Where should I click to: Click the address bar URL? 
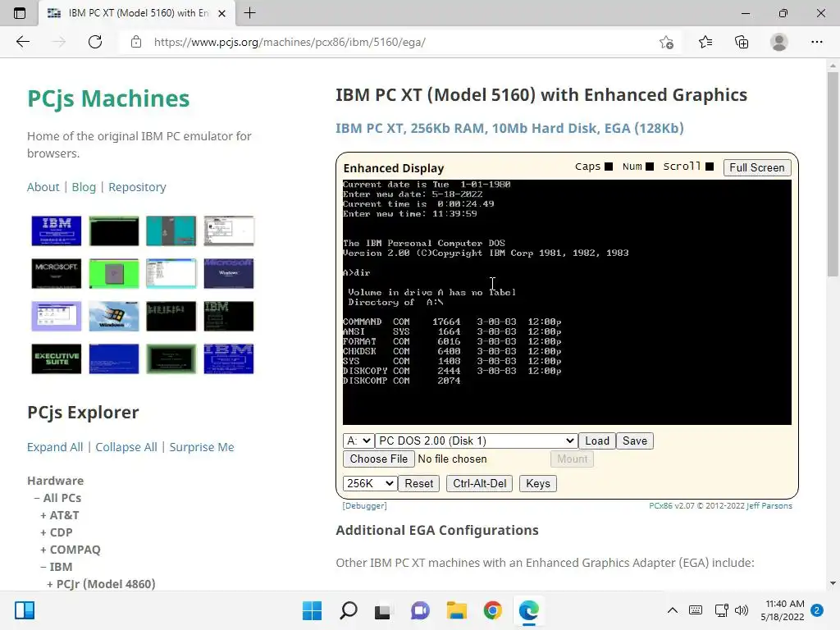coord(290,42)
